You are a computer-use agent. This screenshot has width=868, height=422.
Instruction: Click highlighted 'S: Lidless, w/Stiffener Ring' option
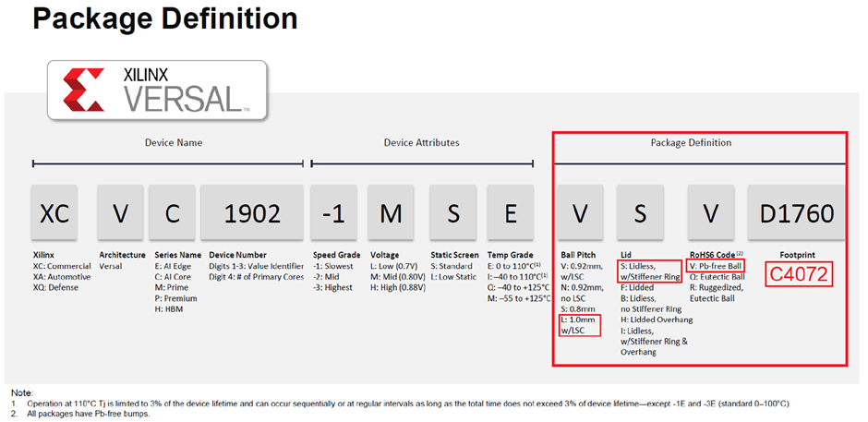coord(651,270)
